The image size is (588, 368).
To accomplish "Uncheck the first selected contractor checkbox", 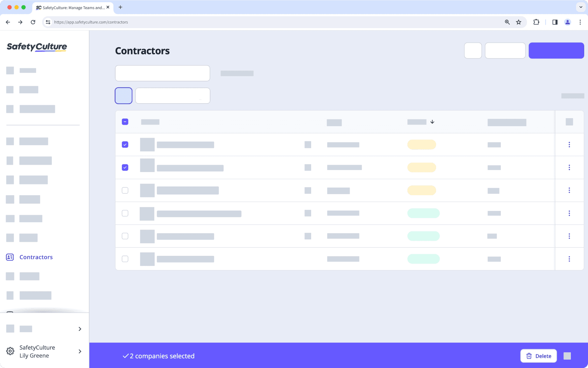I will click(125, 144).
